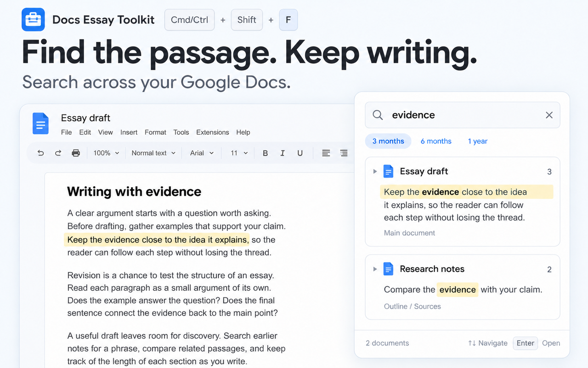This screenshot has width=588, height=368.
Task: Click the Google Docs icon beside Essay draft title
Action: click(40, 124)
